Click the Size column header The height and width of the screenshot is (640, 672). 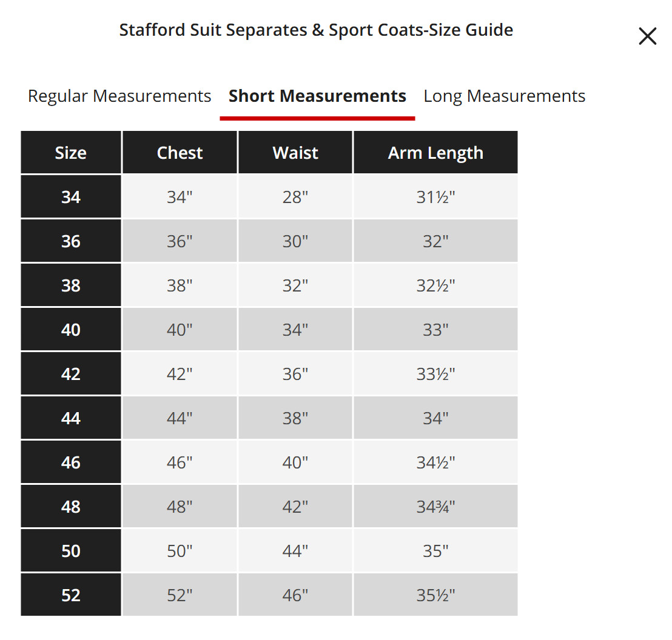pos(71,153)
